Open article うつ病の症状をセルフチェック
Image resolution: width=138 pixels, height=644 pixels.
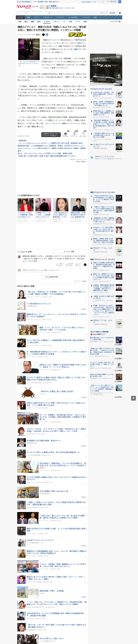click(x=39, y=304)
